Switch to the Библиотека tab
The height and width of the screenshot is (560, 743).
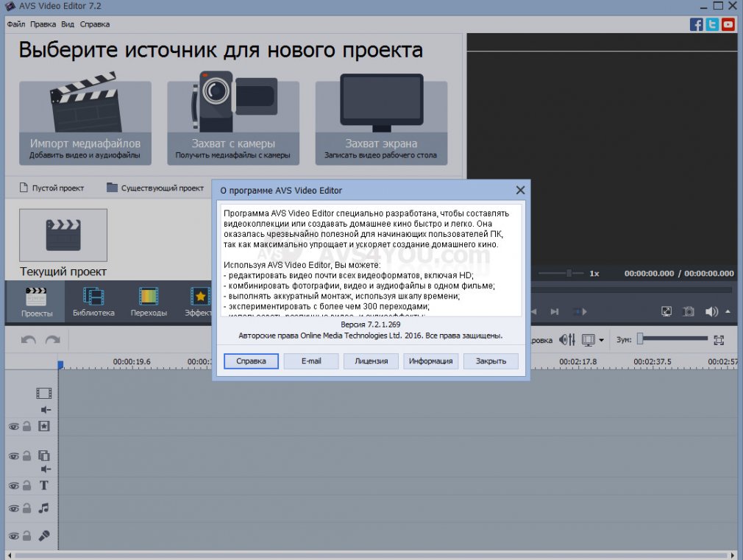pos(93,302)
